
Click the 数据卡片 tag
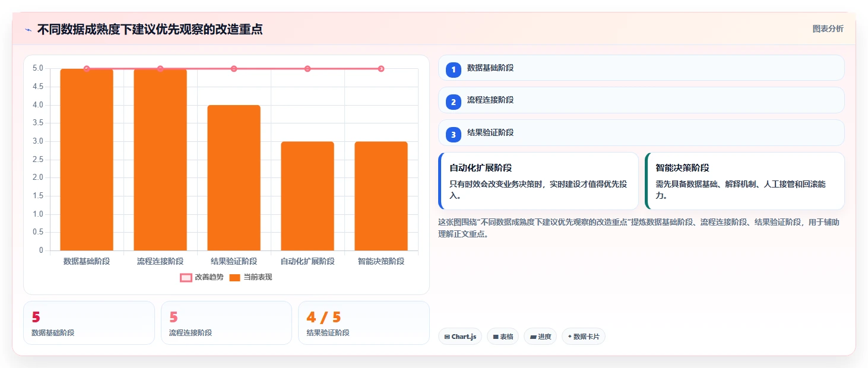pos(584,337)
